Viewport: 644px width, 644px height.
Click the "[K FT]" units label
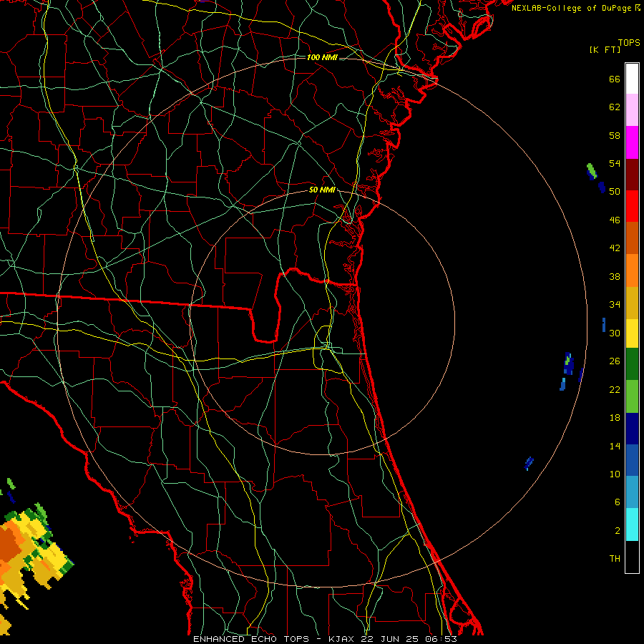[605, 50]
